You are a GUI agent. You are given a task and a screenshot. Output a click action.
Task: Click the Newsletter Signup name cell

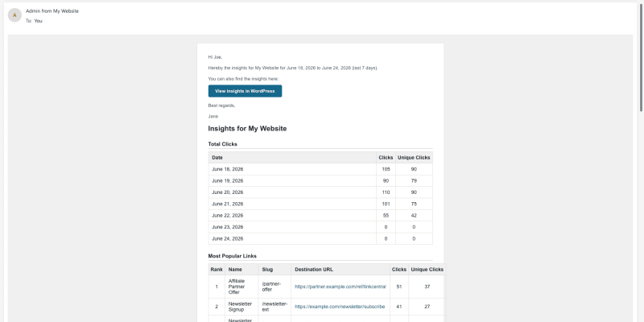242,307
